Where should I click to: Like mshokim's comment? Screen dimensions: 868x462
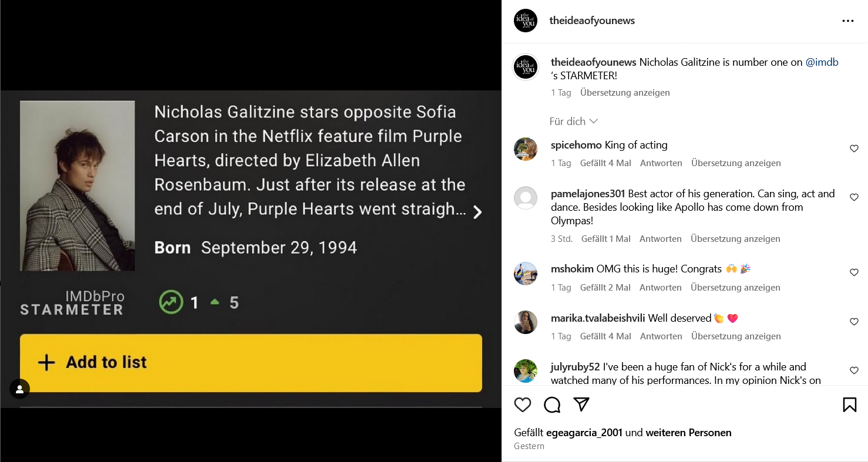(854, 272)
